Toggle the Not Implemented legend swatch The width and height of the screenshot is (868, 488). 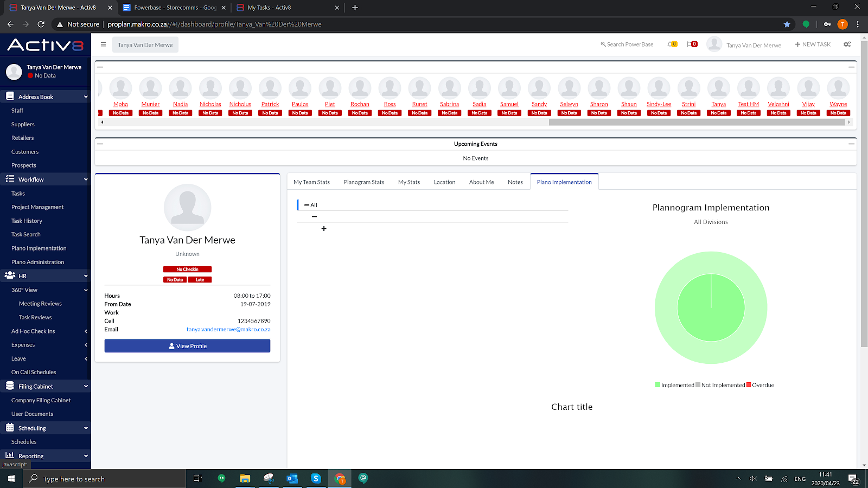pyautogui.click(x=698, y=385)
